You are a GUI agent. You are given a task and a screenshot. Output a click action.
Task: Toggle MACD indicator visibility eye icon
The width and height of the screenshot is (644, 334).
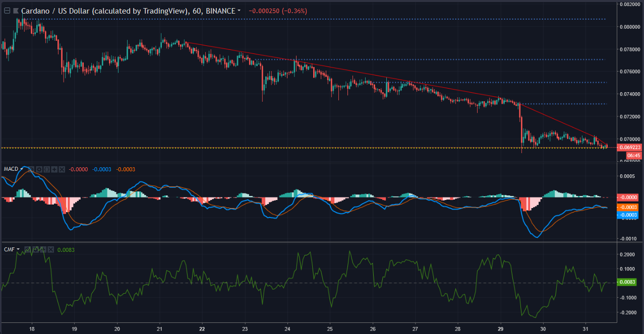pyautogui.click(x=31, y=169)
